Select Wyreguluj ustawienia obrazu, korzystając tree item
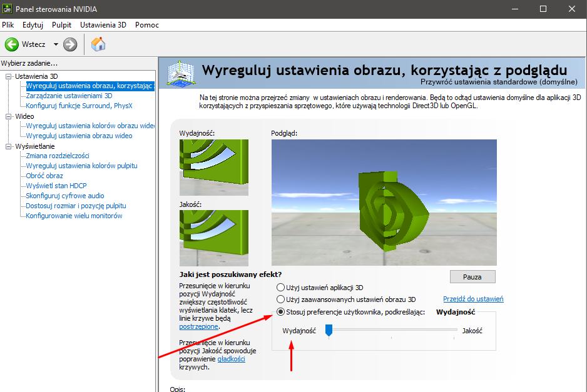587x392 pixels. tap(90, 86)
